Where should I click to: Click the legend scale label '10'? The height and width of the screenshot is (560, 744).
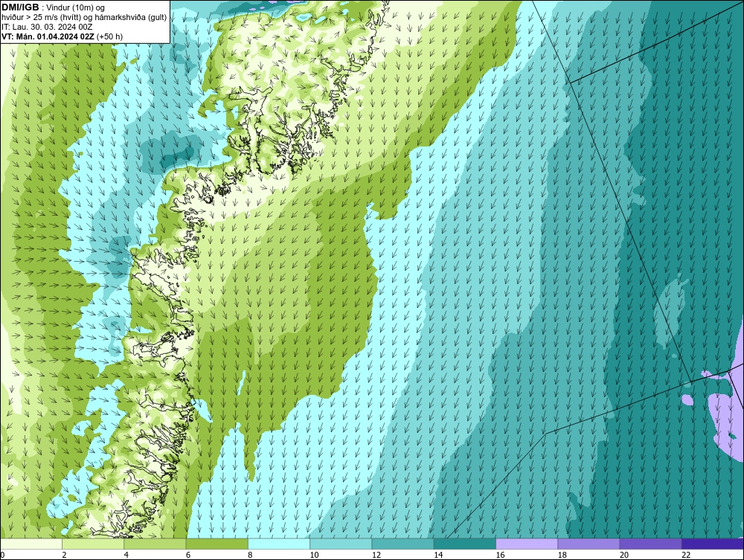pos(314,555)
